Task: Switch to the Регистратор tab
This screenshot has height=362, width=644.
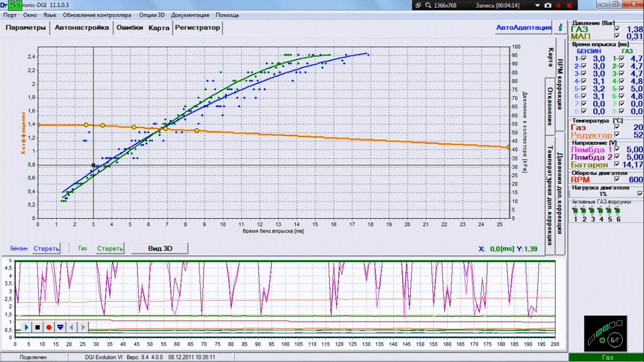Action: (198, 28)
